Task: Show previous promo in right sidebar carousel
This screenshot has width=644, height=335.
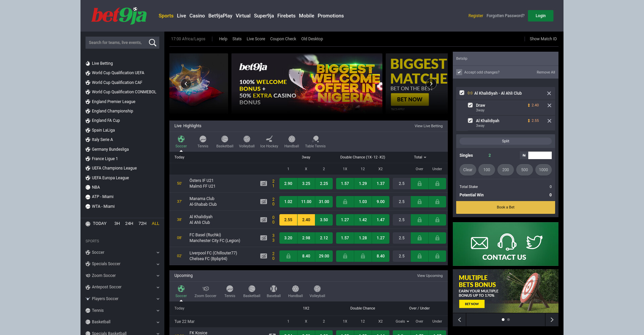Action: pyautogui.click(x=460, y=320)
